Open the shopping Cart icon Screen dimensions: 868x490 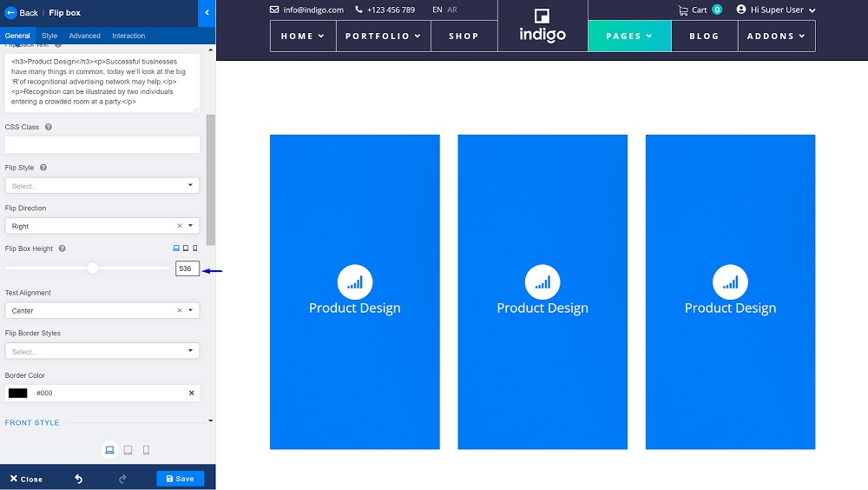683,10
